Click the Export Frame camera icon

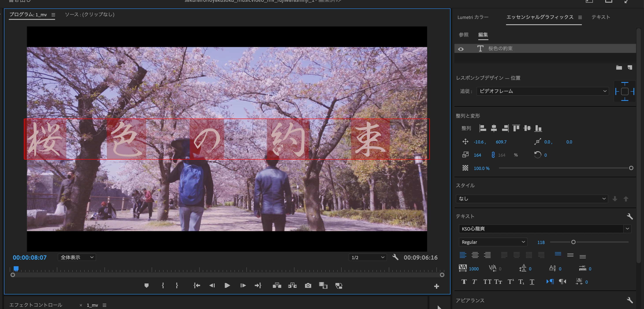(308, 285)
